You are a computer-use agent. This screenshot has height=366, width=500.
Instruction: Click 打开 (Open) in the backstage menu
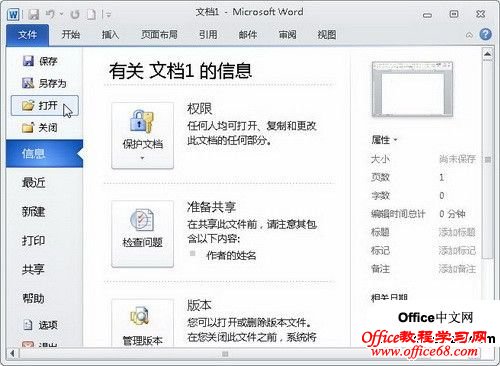[45, 106]
